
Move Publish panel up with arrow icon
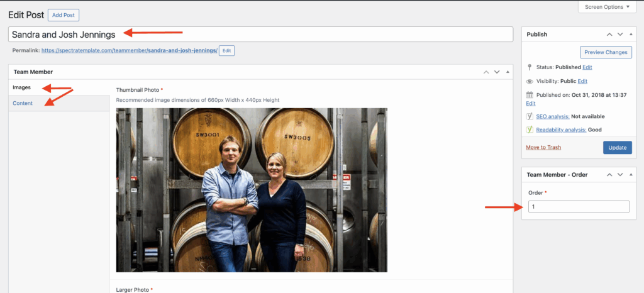tap(609, 35)
